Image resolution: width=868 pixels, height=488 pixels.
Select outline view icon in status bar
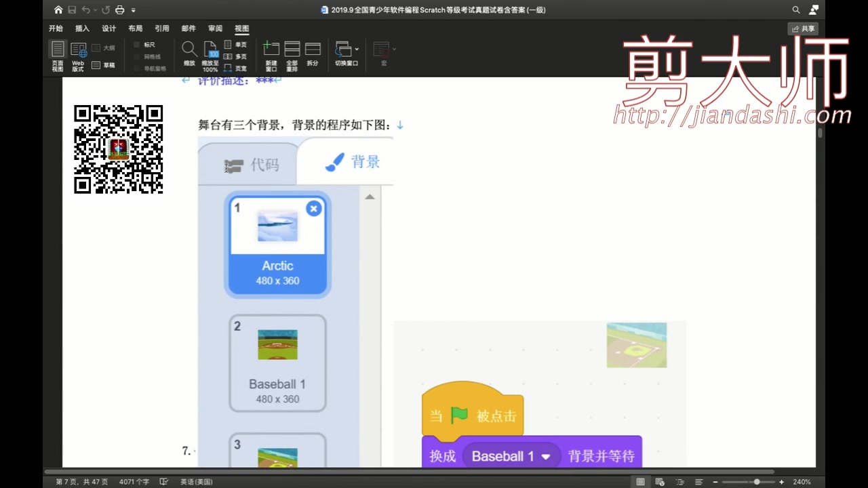(x=679, y=482)
